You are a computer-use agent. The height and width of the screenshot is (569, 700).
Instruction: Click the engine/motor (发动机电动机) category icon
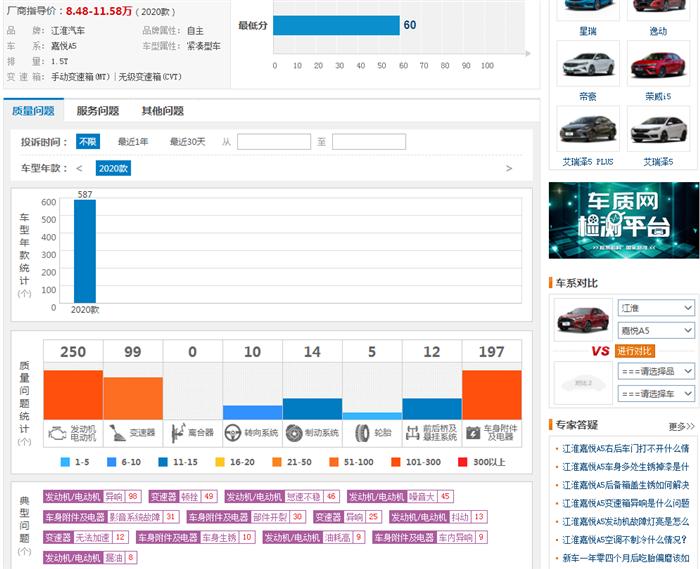coord(58,433)
